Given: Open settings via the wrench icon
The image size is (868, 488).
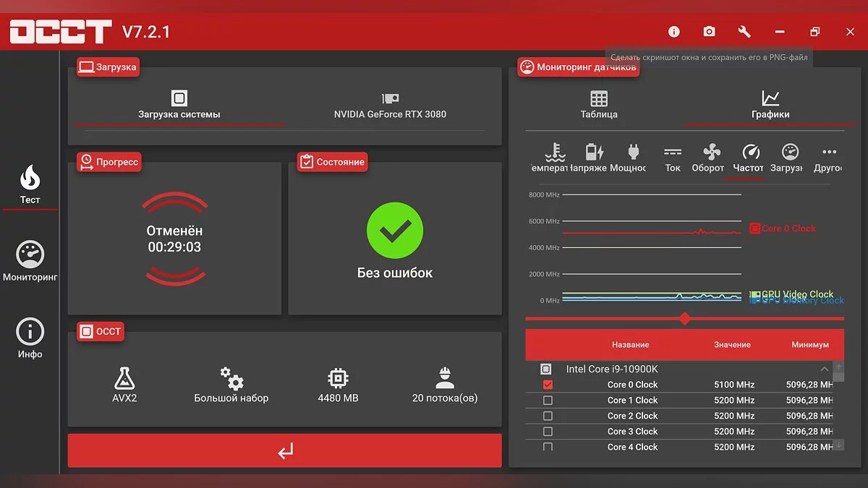Looking at the screenshot, I should [x=744, y=32].
